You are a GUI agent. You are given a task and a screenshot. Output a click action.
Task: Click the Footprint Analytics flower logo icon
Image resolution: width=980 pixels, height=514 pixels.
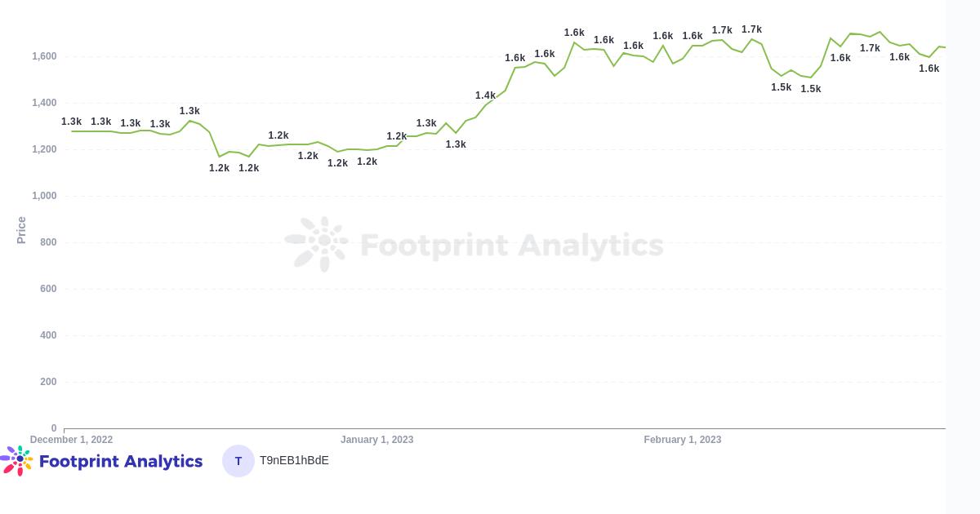pos(17,460)
